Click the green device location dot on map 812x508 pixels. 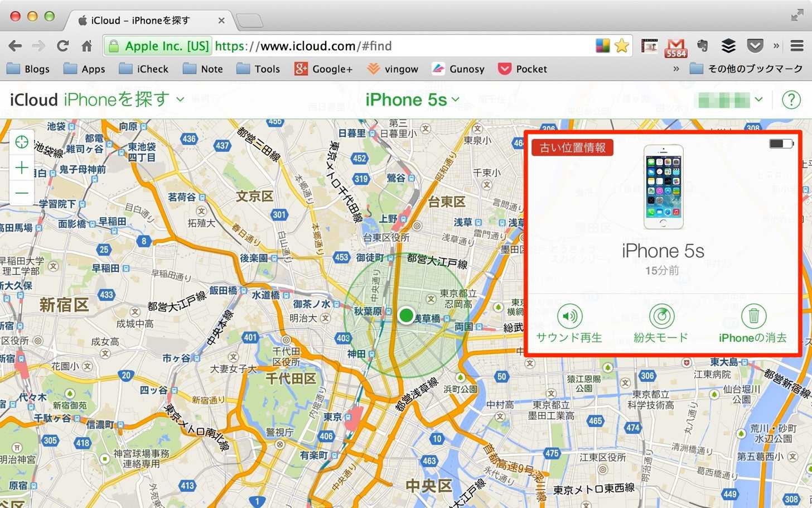click(x=407, y=315)
